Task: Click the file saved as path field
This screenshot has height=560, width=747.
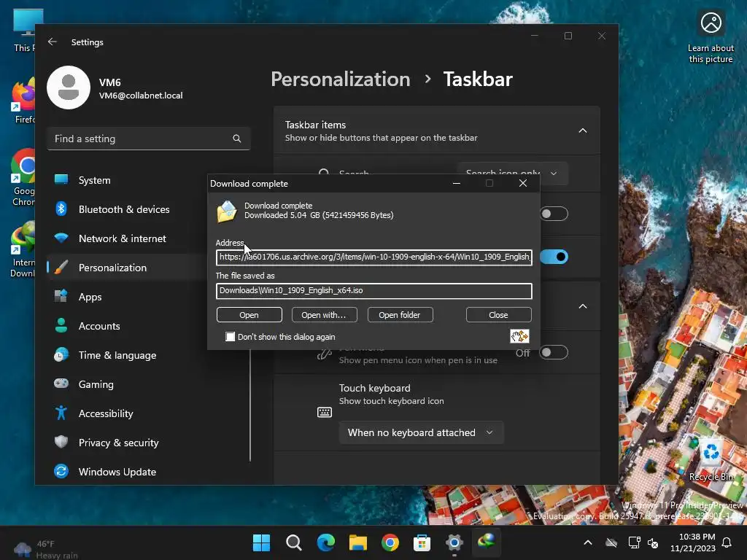Action: (374, 291)
